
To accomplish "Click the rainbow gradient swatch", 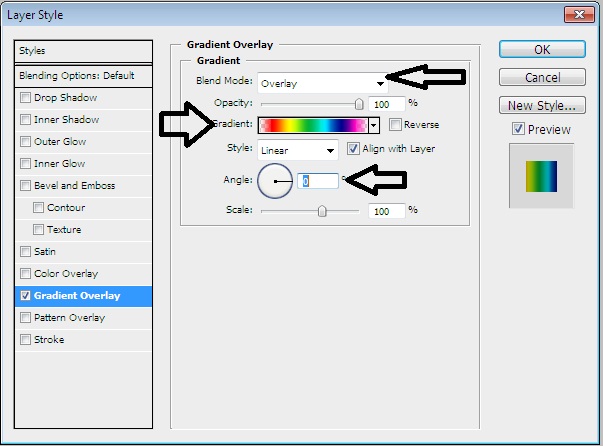I will [x=313, y=125].
